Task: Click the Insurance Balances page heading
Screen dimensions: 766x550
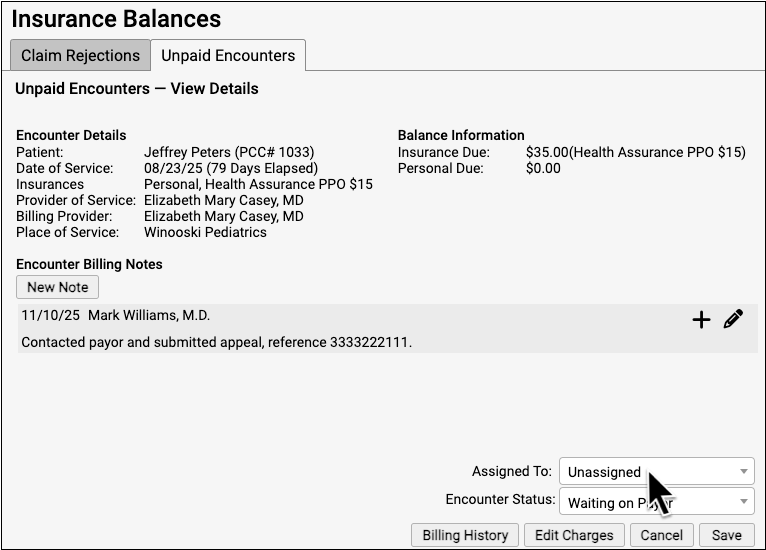Action: [117, 19]
